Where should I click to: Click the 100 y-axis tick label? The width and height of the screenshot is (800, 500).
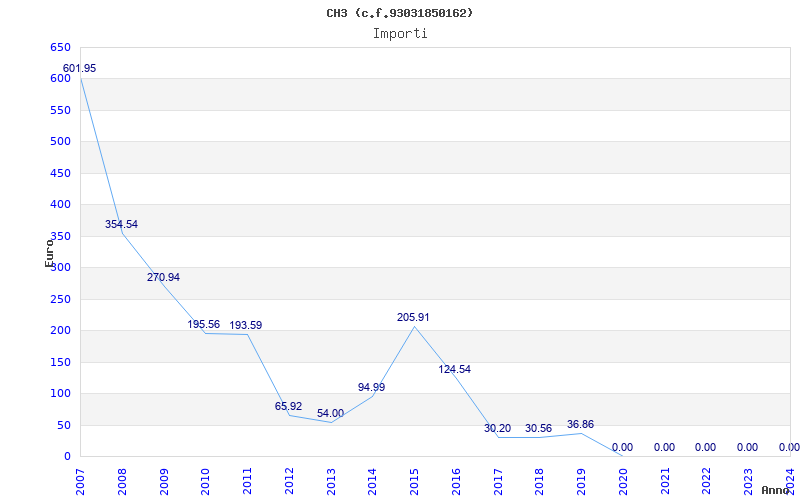coord(60,393)
